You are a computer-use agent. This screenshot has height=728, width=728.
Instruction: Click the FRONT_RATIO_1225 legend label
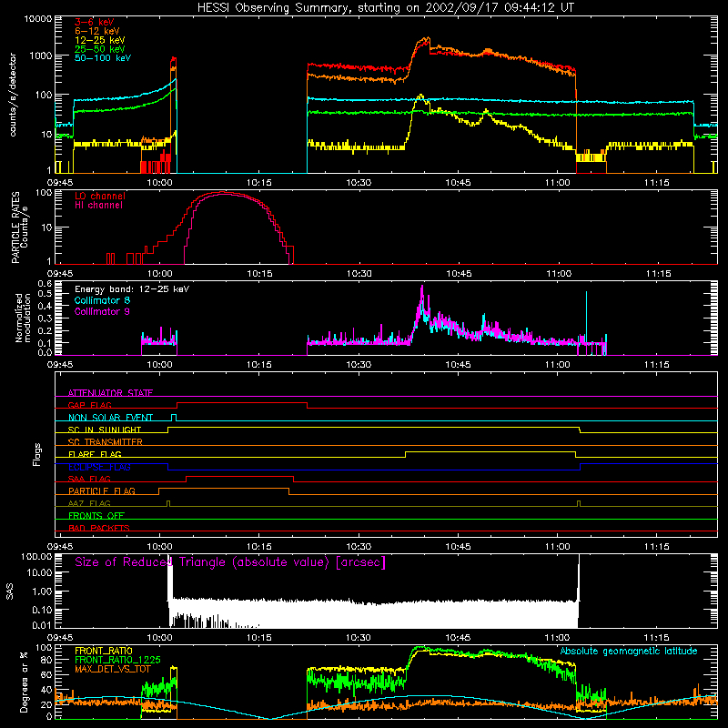(117, 661)
